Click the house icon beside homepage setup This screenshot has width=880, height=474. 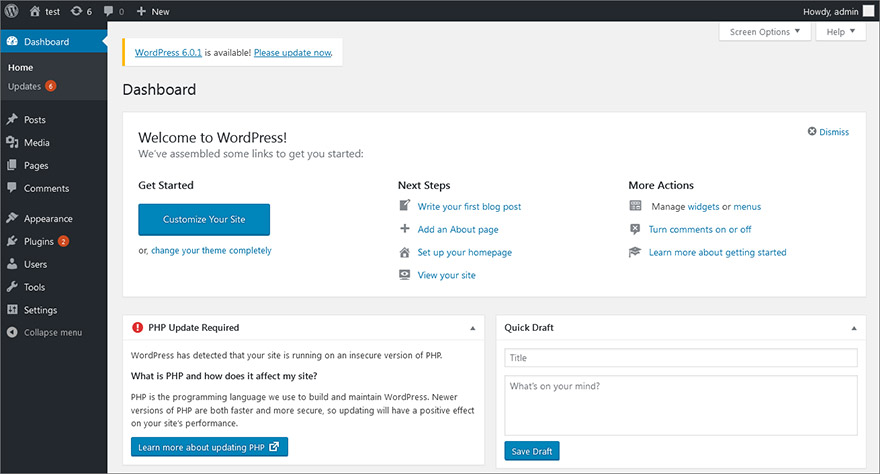405,252
